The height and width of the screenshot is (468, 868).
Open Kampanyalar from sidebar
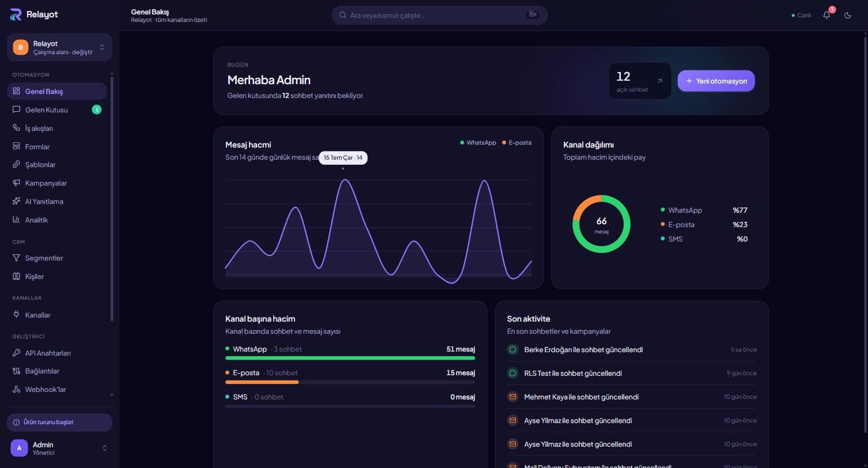(57, 183)
